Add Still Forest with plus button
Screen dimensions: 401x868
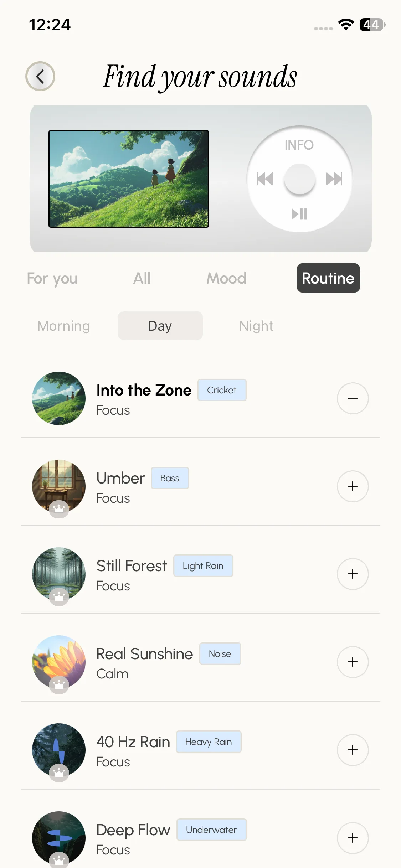[353, 574]
